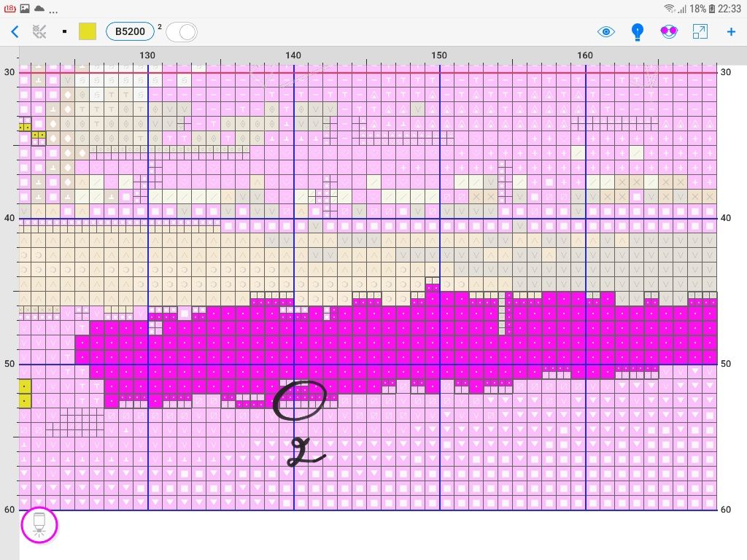This screenshot has width=747, height=560.
Task: Open the B5200 thread color selector
Action: (130, 31)
